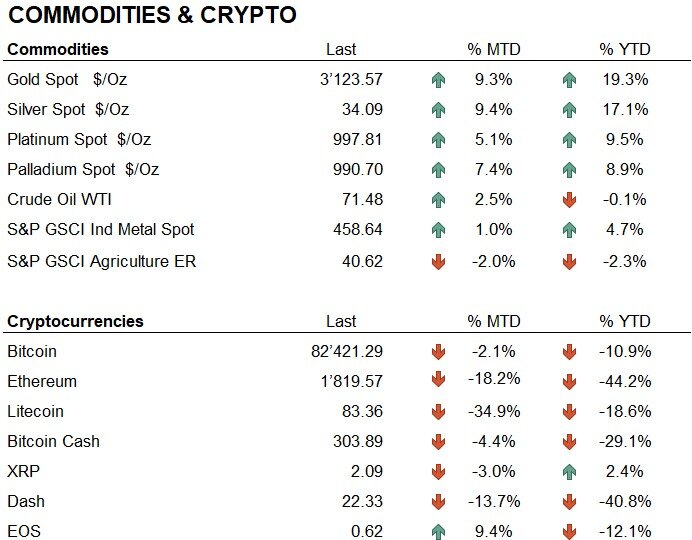This screenshot has height=540, width=692.
Task: Click the green MTD arrow for Palladium Spot
Action: pyautogui.click(x=438, y=170)
